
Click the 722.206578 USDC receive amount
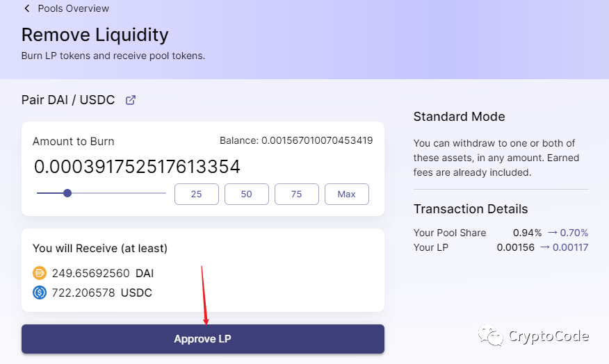pos(101,292)
